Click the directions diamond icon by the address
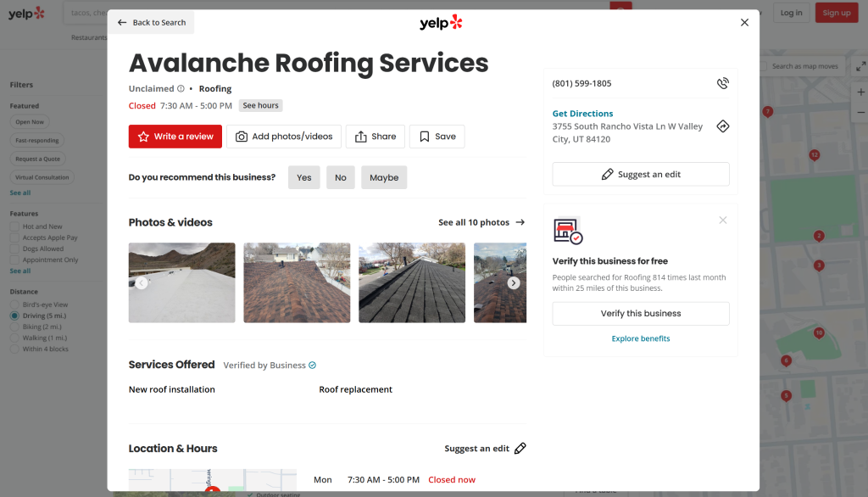The width and height of the screenshot is (868, 497). [x=722, y=126]
